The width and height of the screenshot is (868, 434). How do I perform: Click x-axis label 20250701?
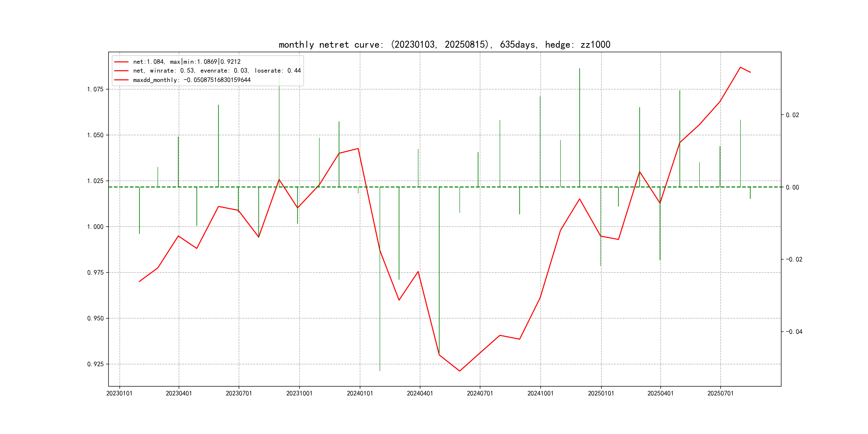720,393
